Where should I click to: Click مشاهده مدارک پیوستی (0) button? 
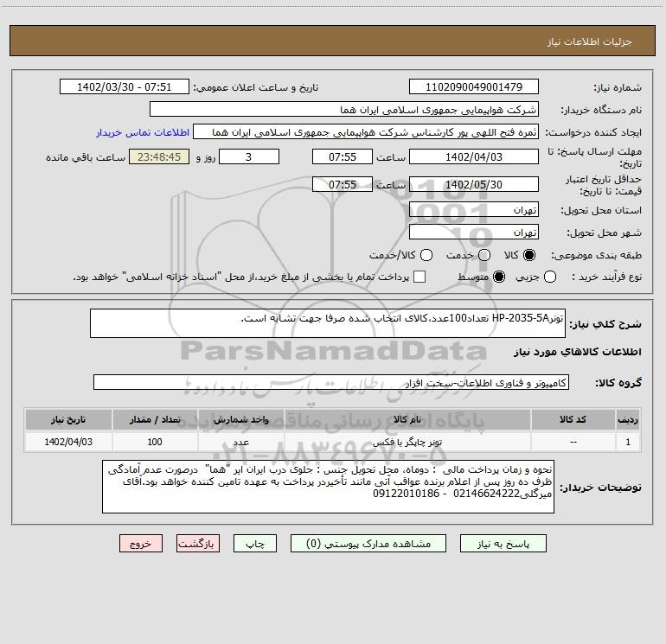pos(368,544)
